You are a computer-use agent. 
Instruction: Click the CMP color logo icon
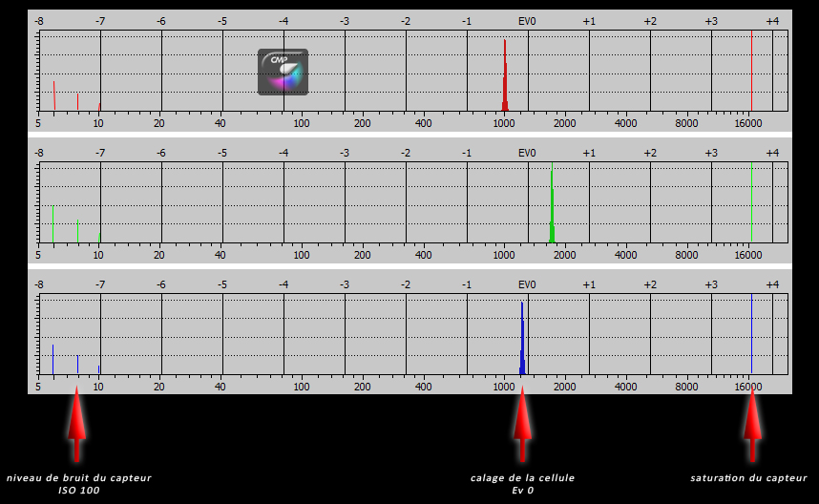(283, 73)
